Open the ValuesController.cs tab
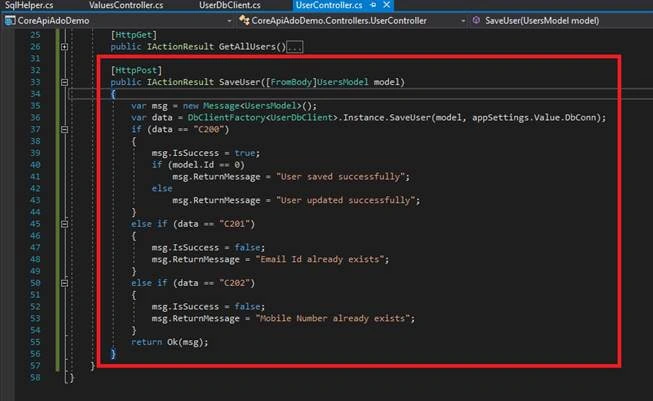This screenshot has width=653, height=401. pos(126,5)
